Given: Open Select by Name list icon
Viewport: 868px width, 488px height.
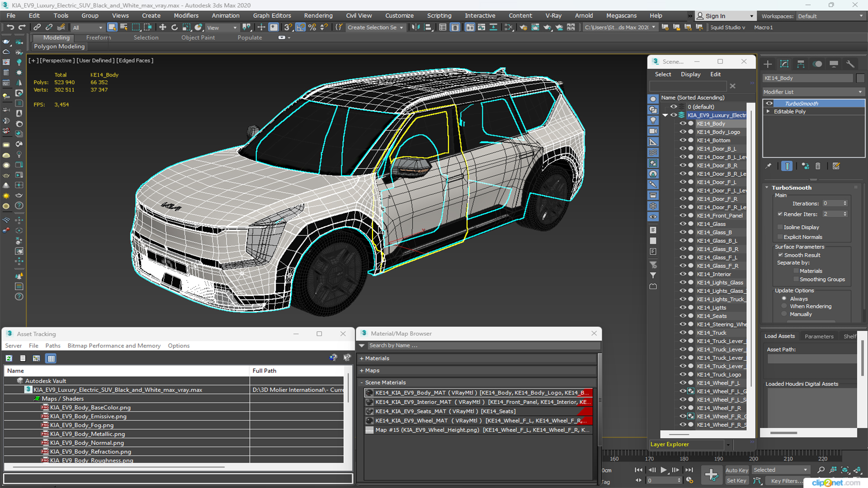Looking at the screenshot, I should tap(124, 28).
